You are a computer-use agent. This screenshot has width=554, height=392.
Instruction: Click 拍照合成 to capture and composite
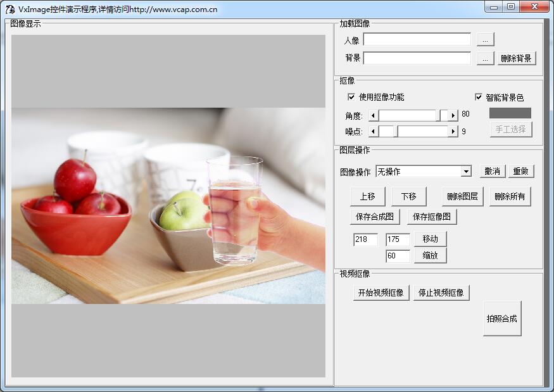501,319
